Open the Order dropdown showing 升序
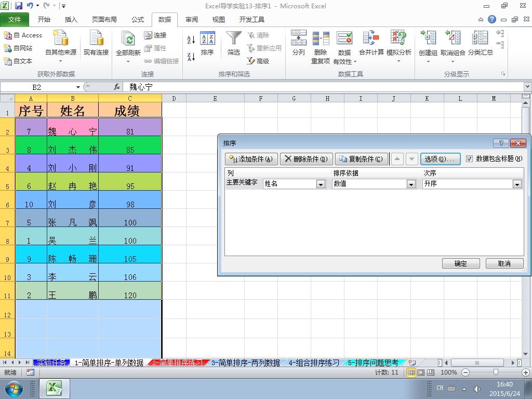This screenshot has width=532, height=399. click(x=517, y=184)
